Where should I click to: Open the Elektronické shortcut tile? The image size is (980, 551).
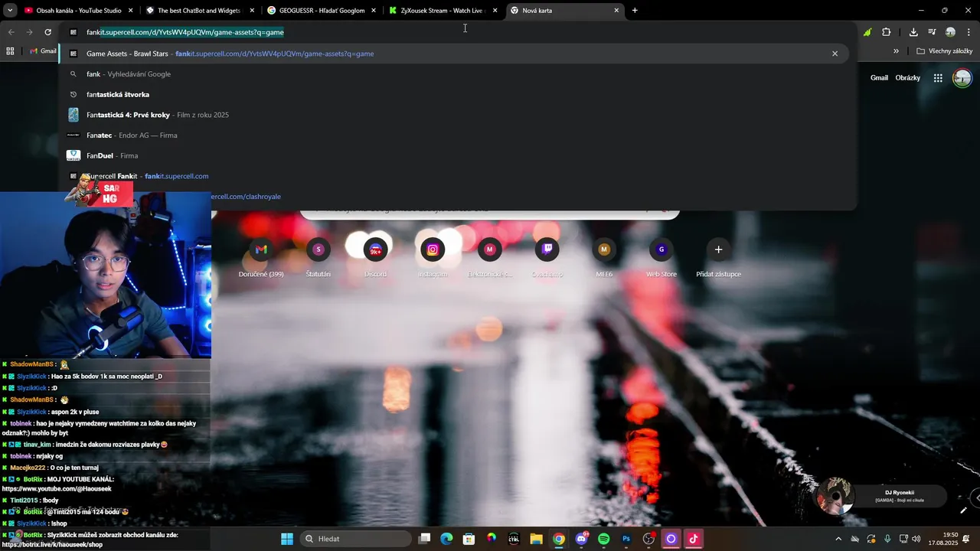(x=490, y=258)
